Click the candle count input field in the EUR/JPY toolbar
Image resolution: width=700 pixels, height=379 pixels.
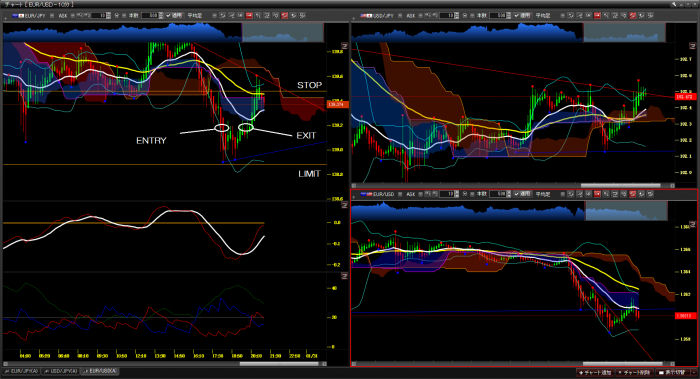pos(149,15)
